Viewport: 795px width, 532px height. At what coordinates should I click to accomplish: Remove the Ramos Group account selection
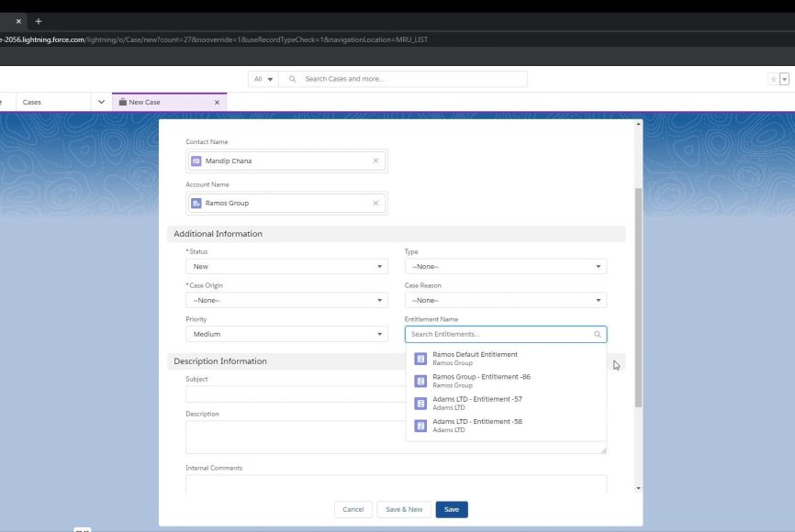pos(375,203)
